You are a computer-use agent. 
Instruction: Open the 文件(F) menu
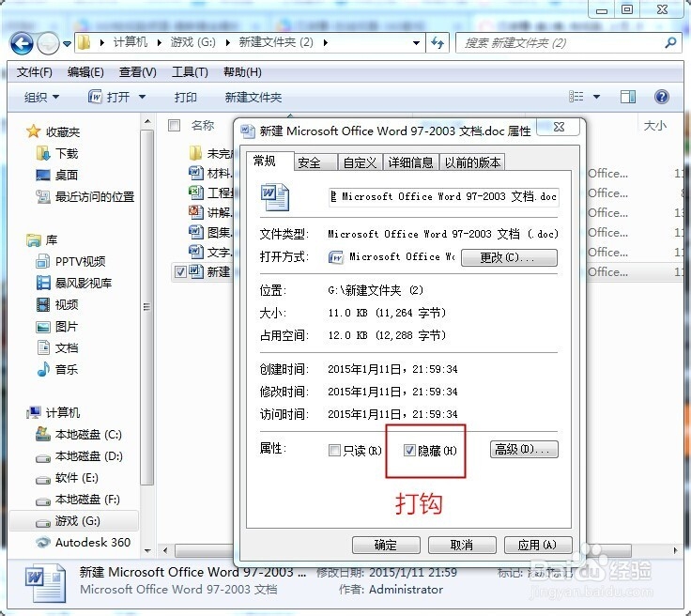[x=35, y=71]
